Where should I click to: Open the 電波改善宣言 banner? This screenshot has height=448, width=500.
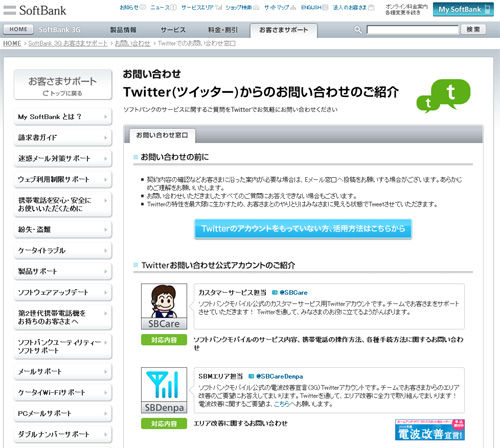point(430,430)
